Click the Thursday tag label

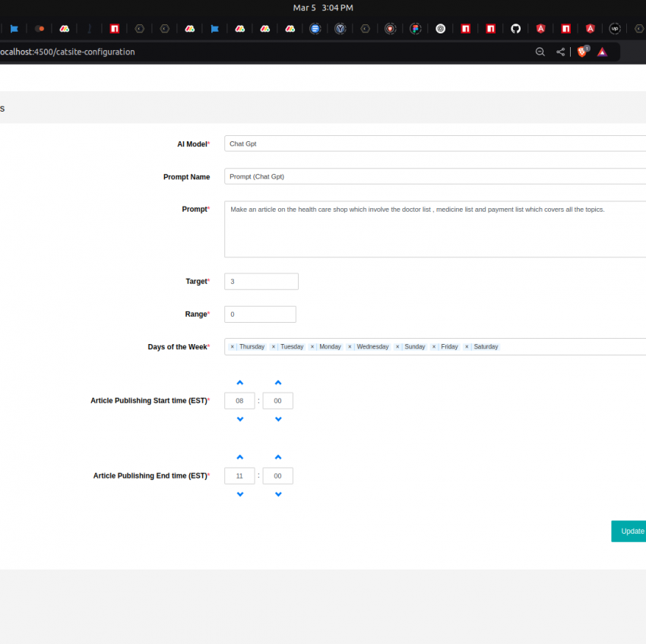252,347
